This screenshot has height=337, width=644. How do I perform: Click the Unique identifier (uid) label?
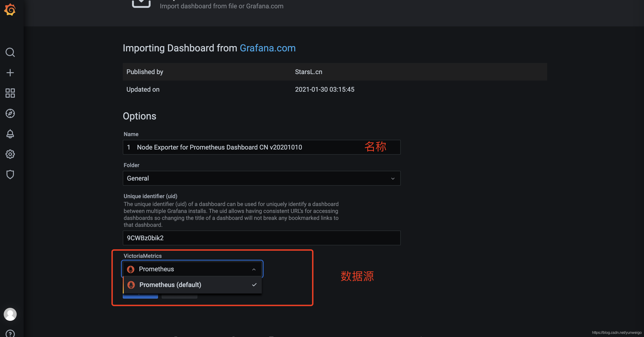tap(151, 196)
